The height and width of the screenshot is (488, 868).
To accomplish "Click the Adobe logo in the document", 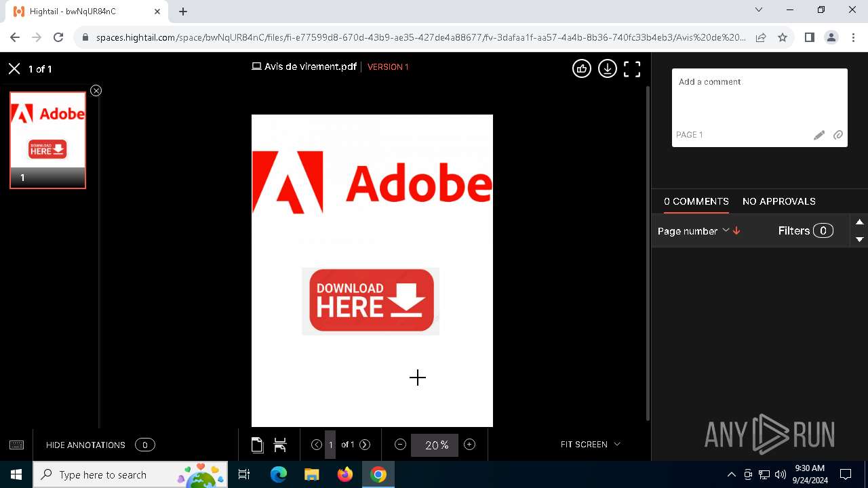I will coord(372,182).
